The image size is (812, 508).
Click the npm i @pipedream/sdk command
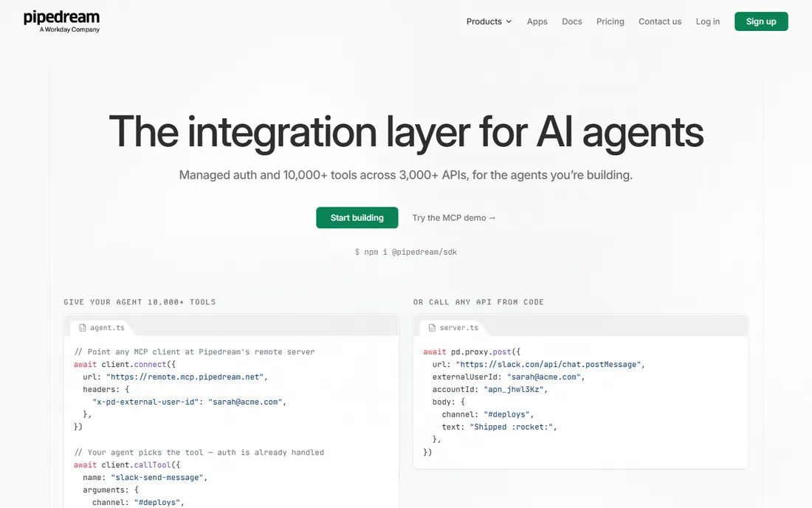pos(406,253)
